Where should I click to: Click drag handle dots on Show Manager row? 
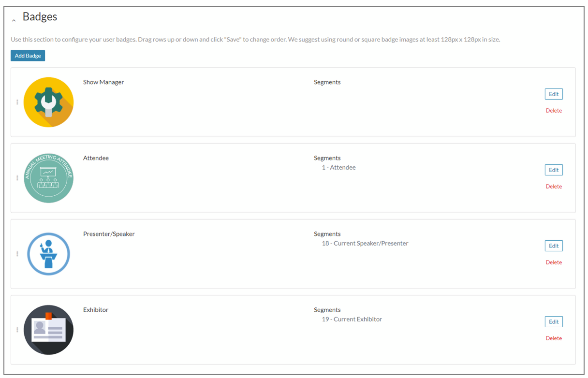pyautogui.click(x=17, y=102)
